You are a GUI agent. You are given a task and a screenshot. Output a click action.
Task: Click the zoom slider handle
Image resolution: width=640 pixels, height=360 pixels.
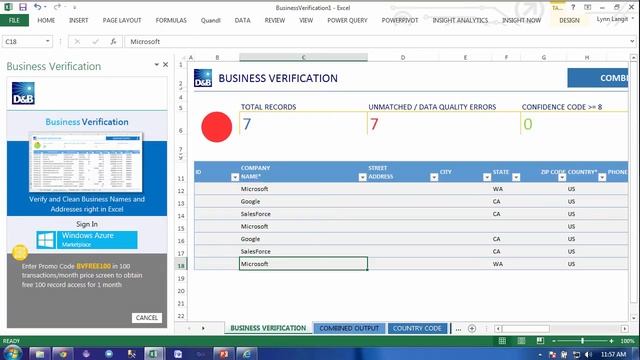click(x=582, y=341)
